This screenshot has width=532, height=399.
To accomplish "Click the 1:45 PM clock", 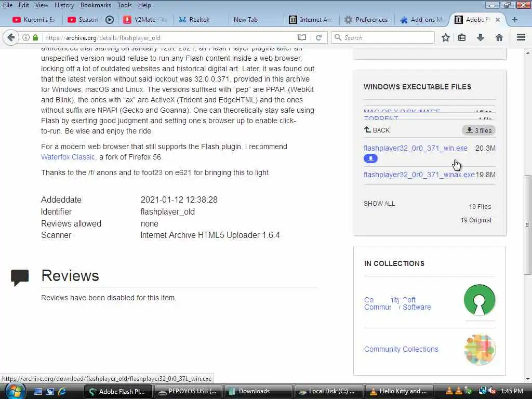I will coord(512,391).
